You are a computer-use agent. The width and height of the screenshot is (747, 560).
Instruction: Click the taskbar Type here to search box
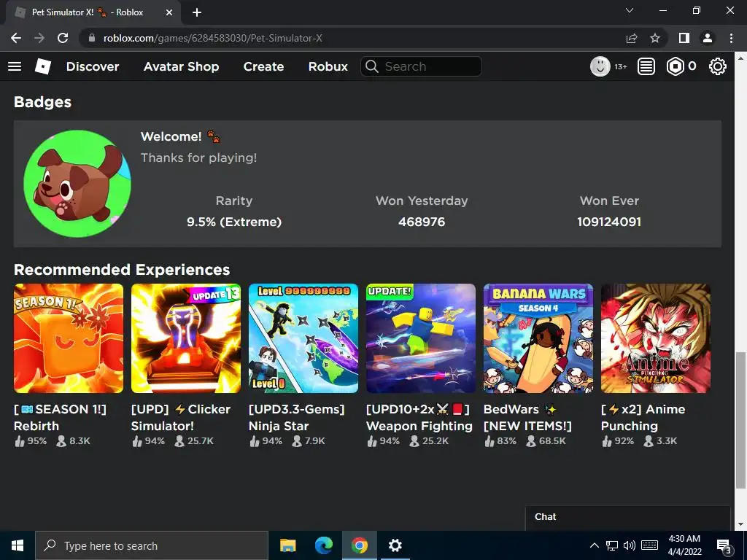point(152,545)
